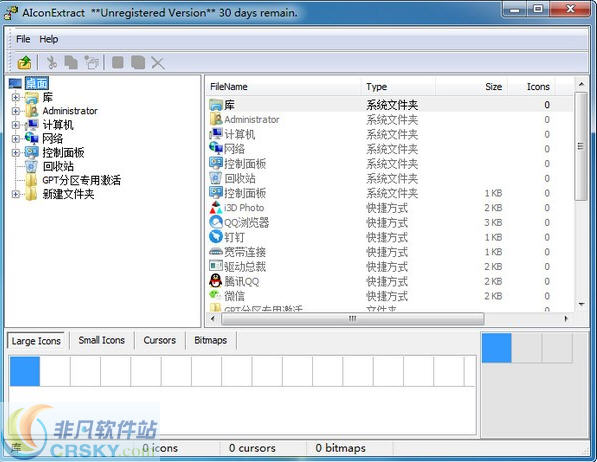Viewport: 597px width, 462px height.
Task: Select the 钉钉 shortcut icon
Action: pyautogui.click(x=215, y=237)
